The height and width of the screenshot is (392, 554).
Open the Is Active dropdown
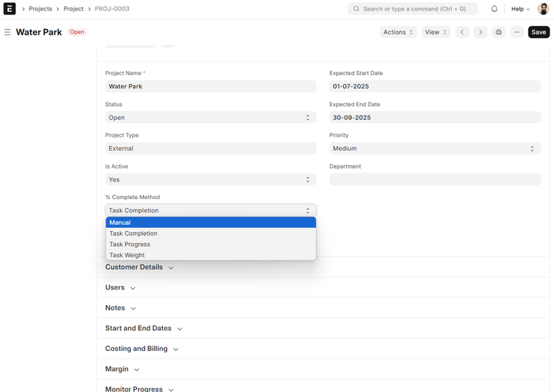pos(210,180)
